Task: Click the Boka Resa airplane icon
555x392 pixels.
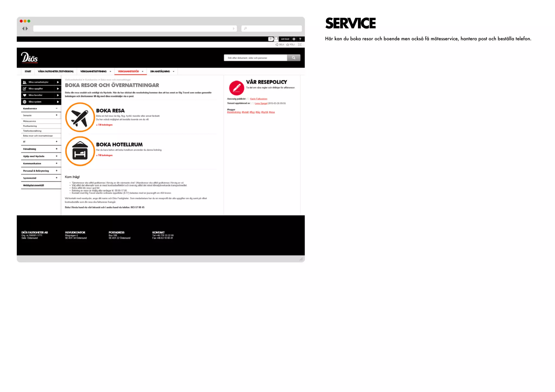Action: [x=80, y=117]
